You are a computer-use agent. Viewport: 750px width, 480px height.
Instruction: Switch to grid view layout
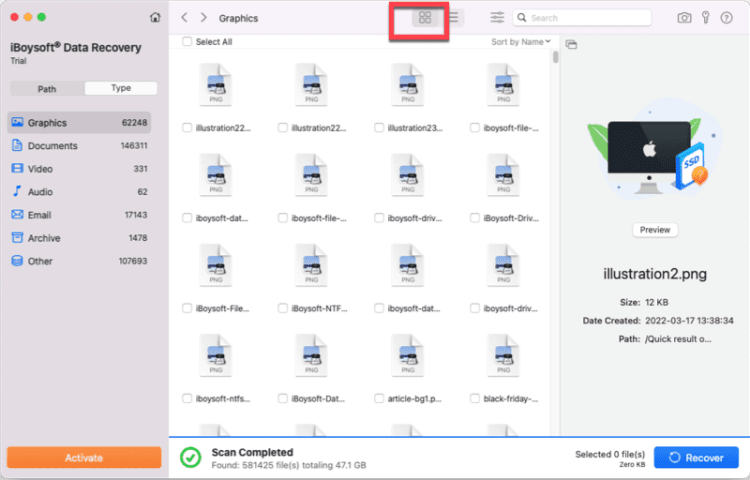pos(425,18)
